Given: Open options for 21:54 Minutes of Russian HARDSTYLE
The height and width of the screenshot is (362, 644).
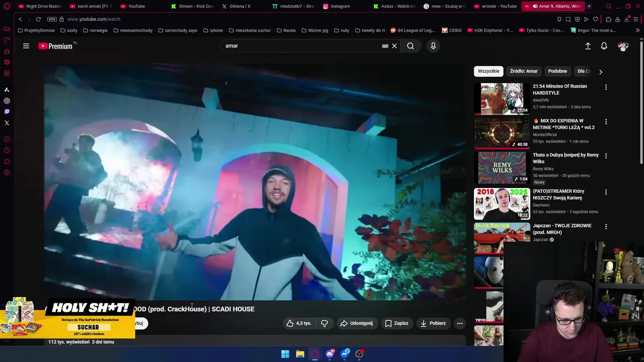Looking at the screenshot, I should [606, 87].
